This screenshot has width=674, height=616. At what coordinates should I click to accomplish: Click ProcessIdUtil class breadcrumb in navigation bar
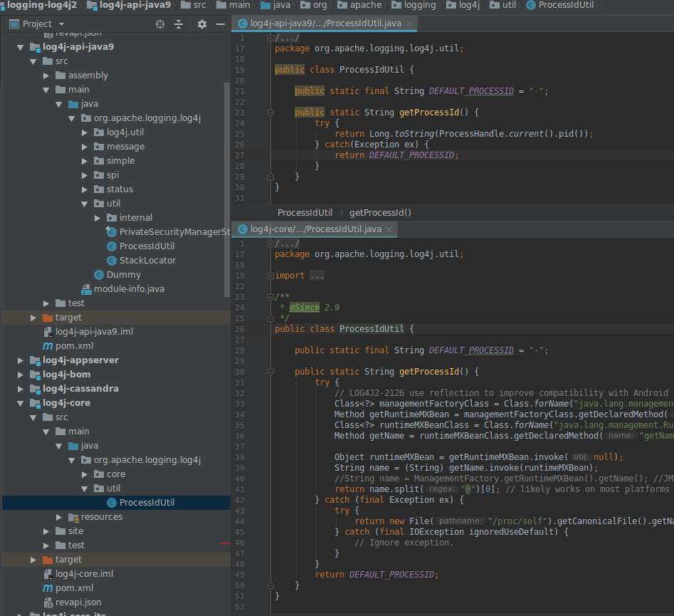pos(561,5)
